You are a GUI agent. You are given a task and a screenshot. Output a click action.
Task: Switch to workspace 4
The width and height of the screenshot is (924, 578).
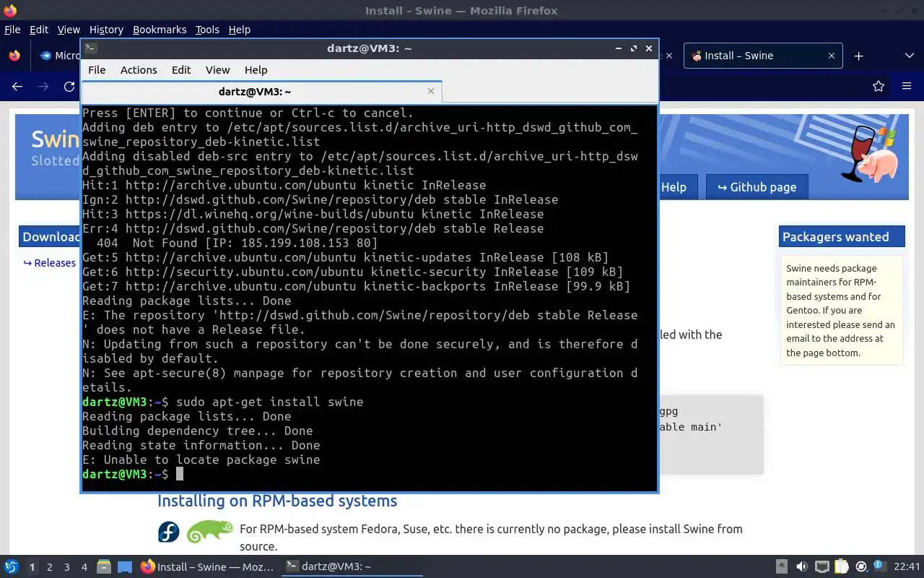tap(84, 567)
